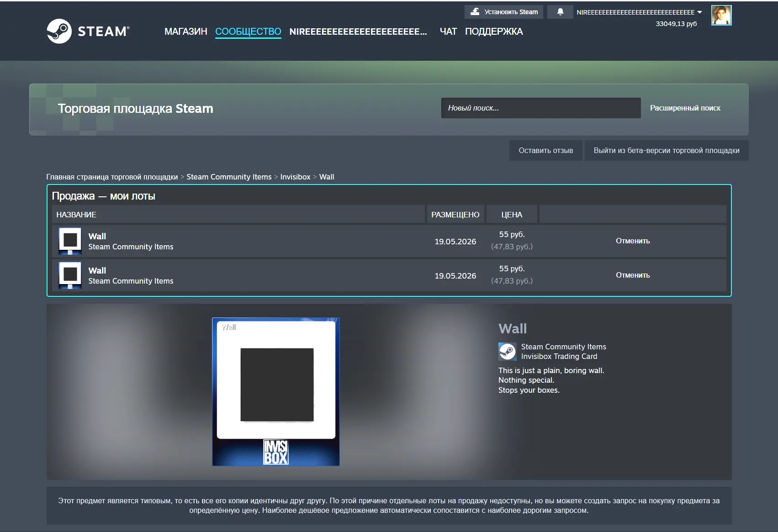Viewport: 778px width, 532px height.
Task: Click 'This is just a plain, boring wall.' text
Action: pos(551,370)
